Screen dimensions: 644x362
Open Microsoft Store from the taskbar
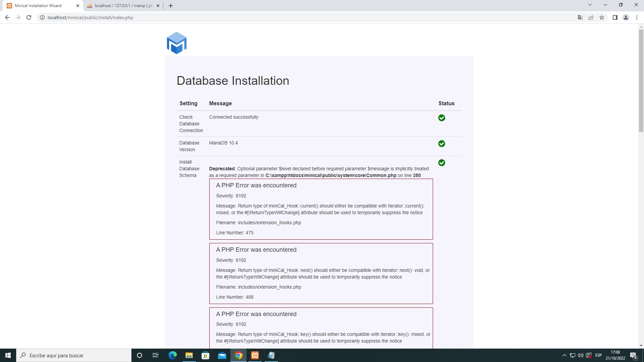[205, 355]
